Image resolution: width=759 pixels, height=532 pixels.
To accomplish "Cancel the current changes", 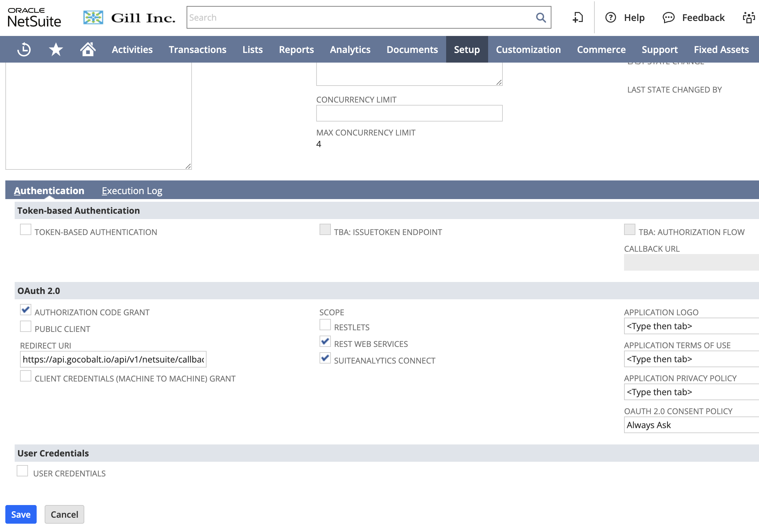I will (x=64, y=514).
